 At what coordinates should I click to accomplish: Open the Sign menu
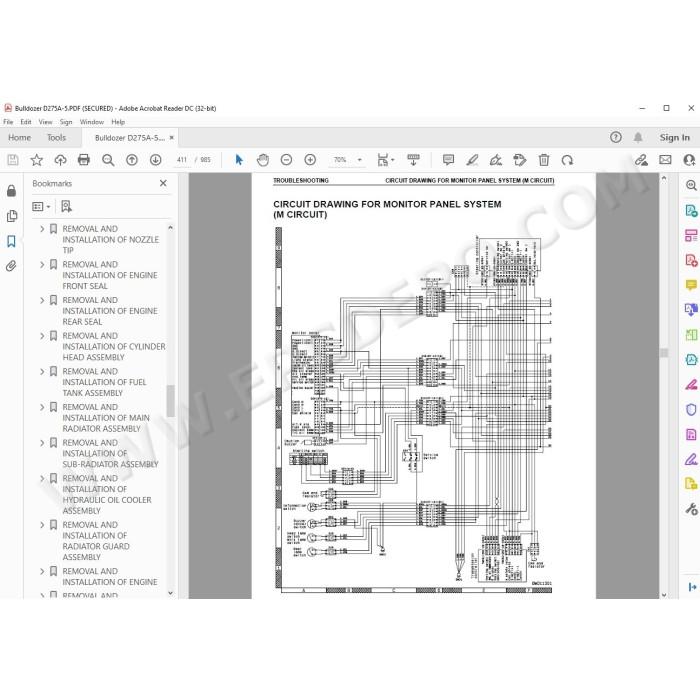pyautogui.click(x=66, y=122)
